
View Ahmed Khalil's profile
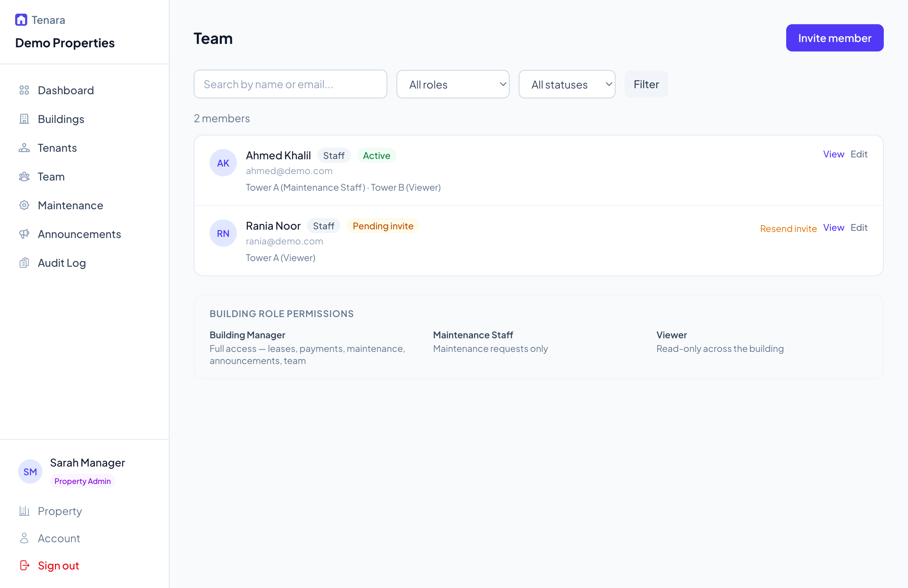pos(833,154)
